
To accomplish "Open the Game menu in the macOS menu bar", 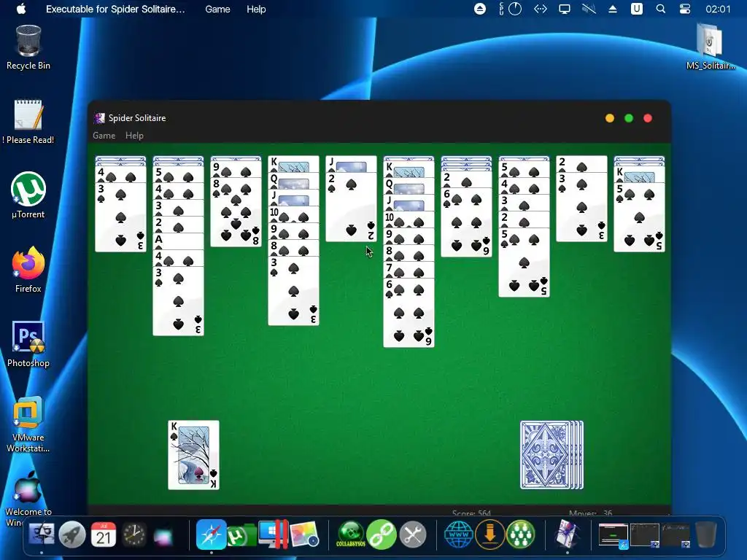I will tap(217, 9).
